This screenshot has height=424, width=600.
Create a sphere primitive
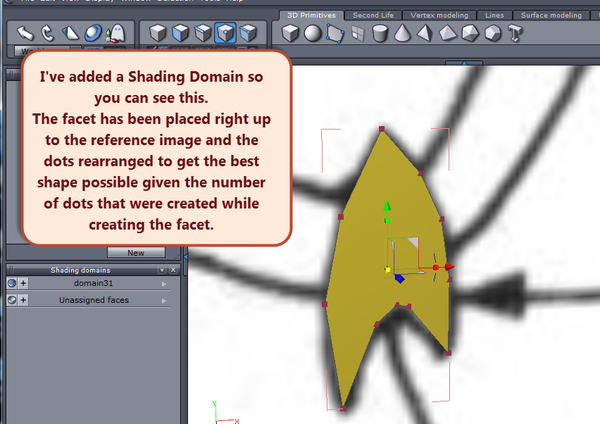pos(313,33)
